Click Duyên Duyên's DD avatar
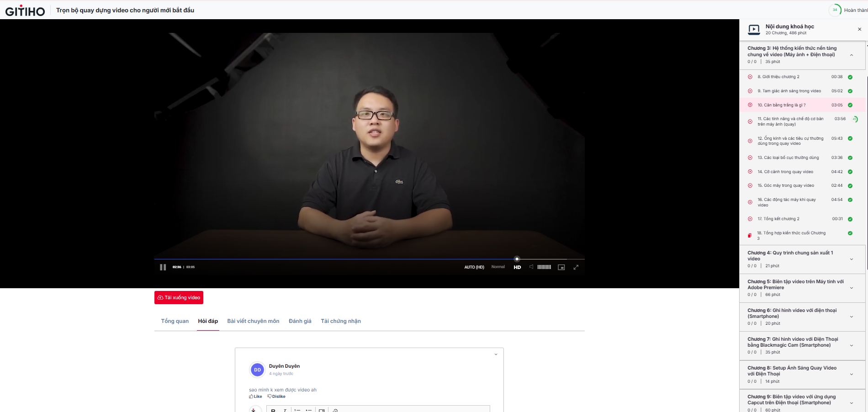The width and height of the screenshot is (868, 412). [258, 370]
